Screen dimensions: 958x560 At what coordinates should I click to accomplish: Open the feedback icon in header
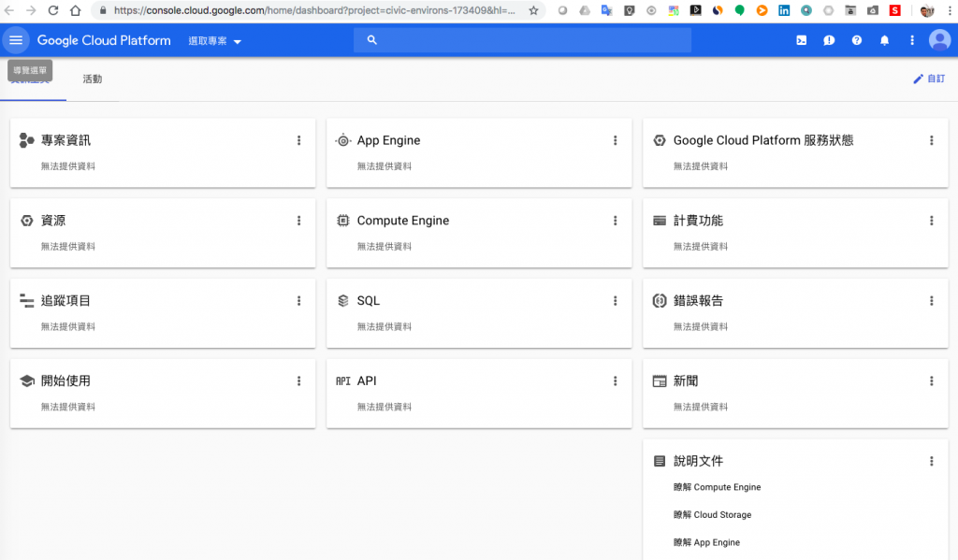click(x=829, y=40)
